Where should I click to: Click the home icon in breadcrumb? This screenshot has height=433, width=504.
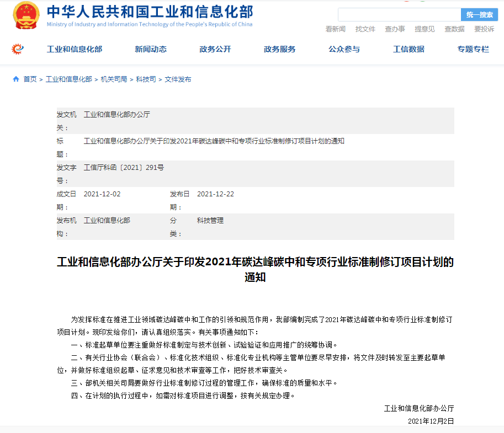coord(16,79)
